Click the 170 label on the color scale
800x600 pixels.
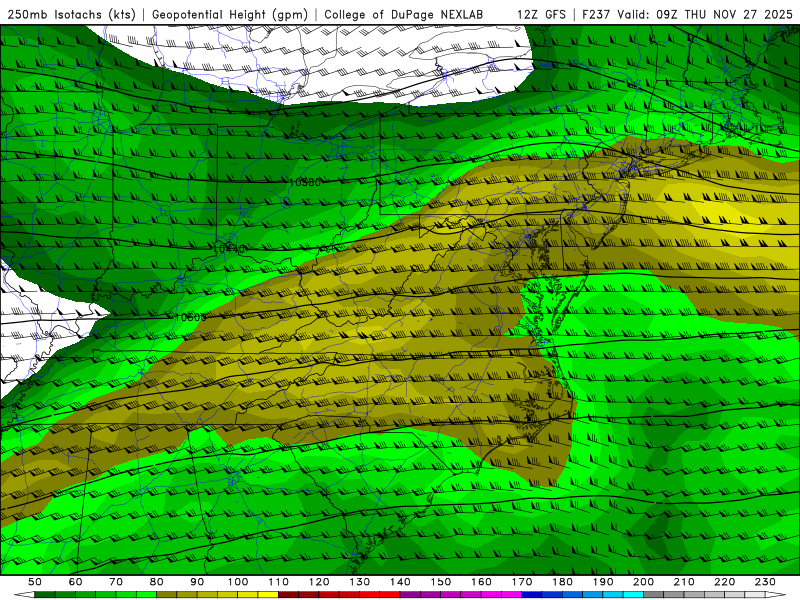522,582
